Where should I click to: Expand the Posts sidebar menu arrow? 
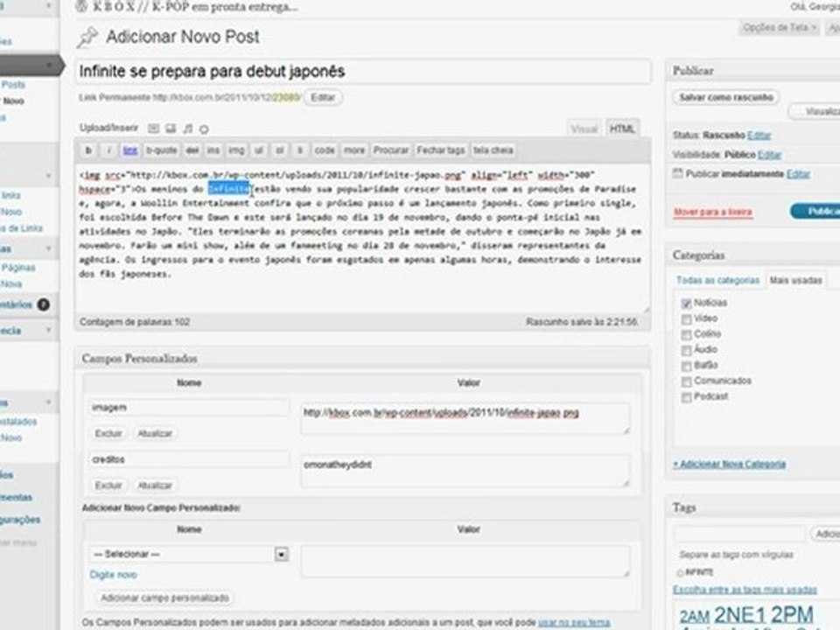(49, 66)
